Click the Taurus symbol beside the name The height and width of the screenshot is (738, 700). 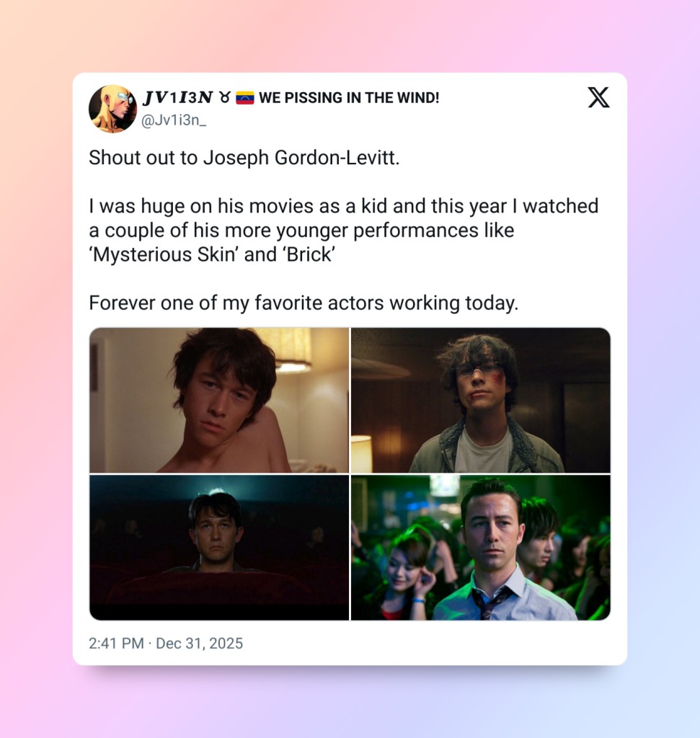click(x=225, y=98)
